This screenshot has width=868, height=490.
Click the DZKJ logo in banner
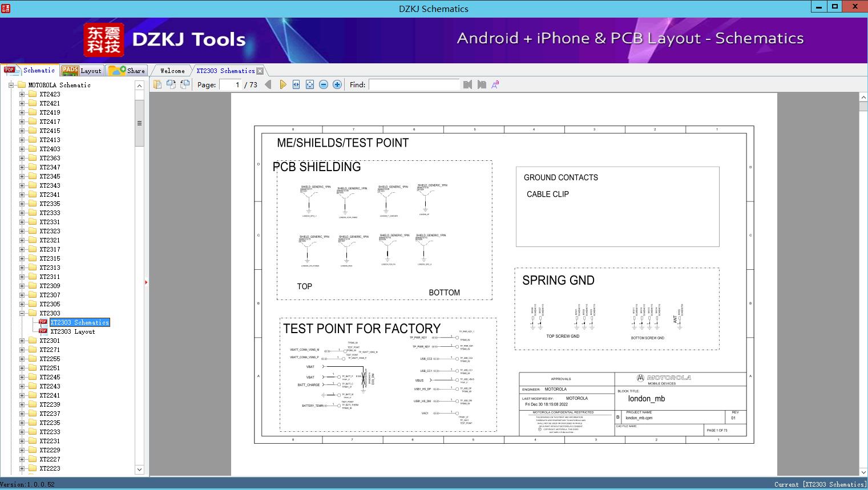click(104, 40)
